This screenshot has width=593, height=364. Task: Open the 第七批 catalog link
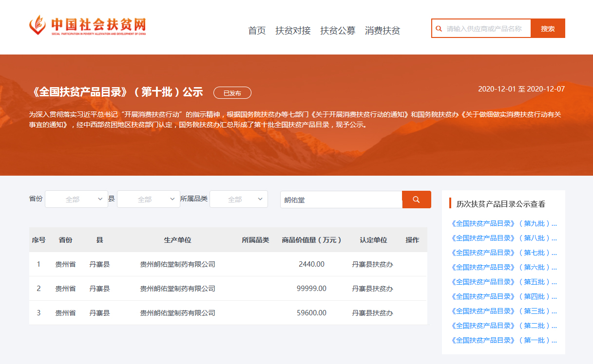pyautogui.click(x=504, y=253)
